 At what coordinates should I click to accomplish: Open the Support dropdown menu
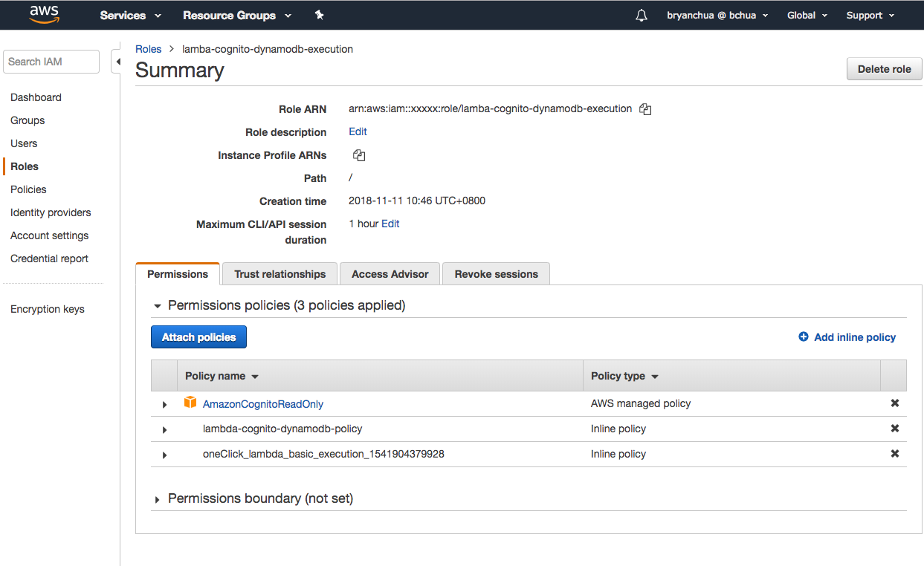(x=870, y=15)
